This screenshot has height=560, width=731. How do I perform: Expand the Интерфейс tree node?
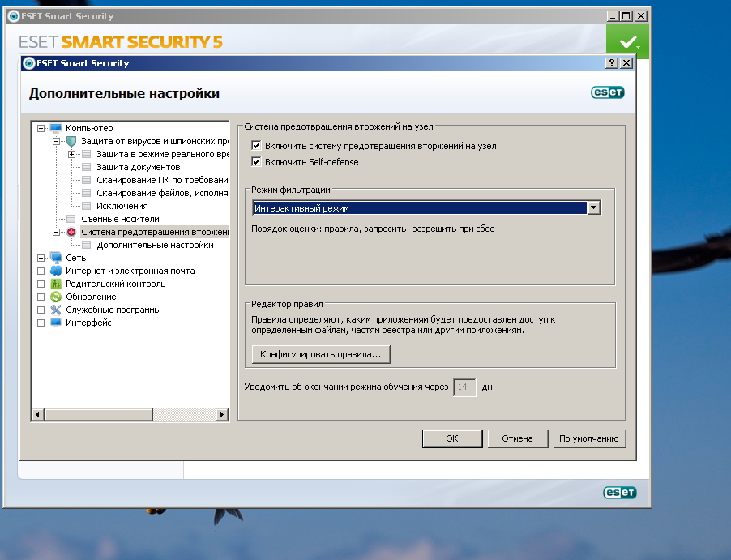(x=41, y=323)
